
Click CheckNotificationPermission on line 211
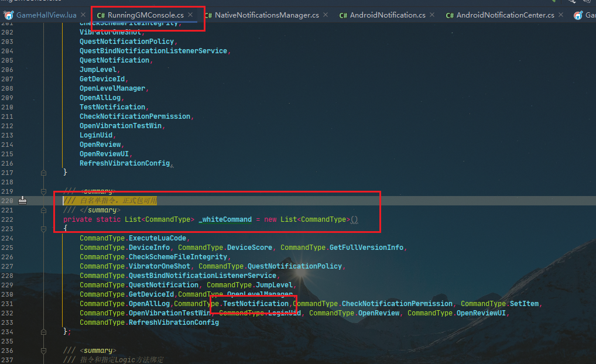[135, 116]
